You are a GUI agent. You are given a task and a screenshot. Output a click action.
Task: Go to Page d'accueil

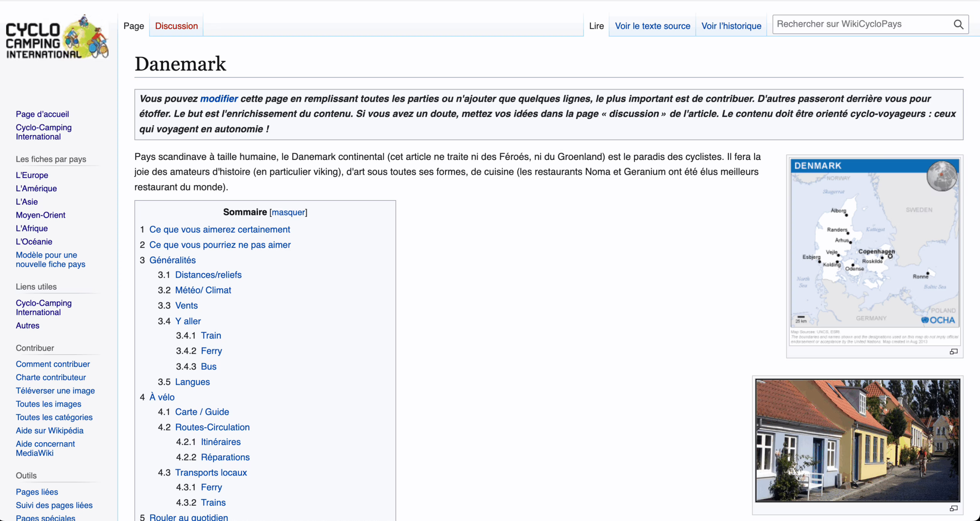(x=42, y=114)
